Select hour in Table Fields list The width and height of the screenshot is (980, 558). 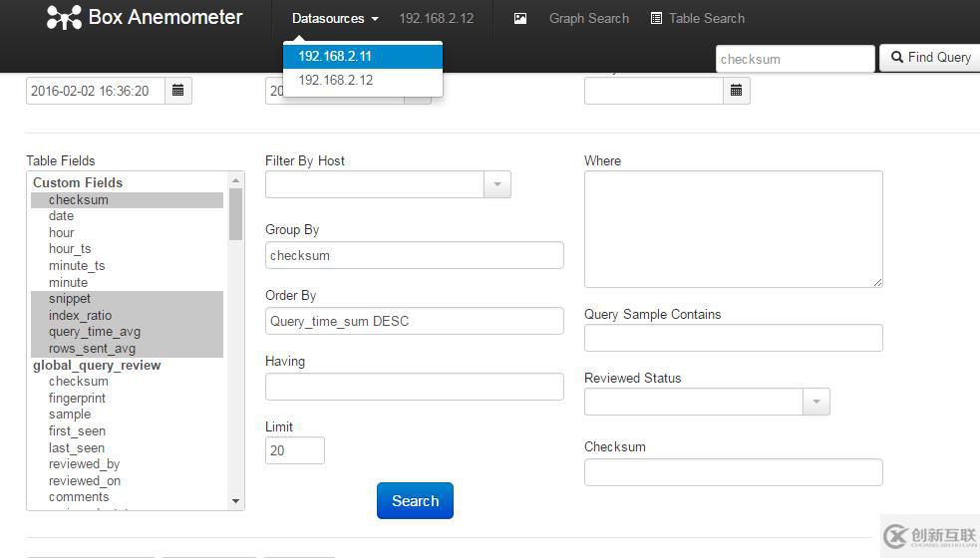127,233
